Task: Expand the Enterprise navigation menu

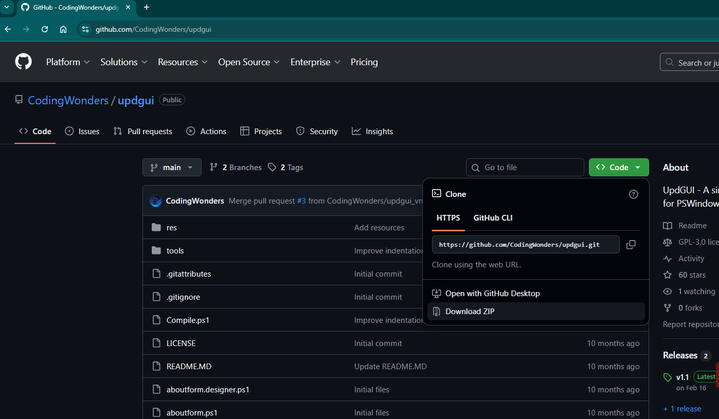Action: pyautogui.click(x=315, y=62)
